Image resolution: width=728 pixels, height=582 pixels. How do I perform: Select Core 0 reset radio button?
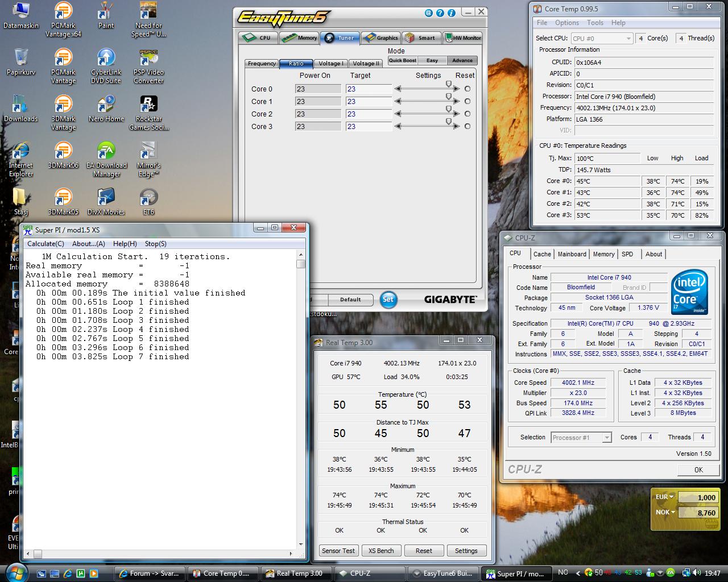point(468,89)
